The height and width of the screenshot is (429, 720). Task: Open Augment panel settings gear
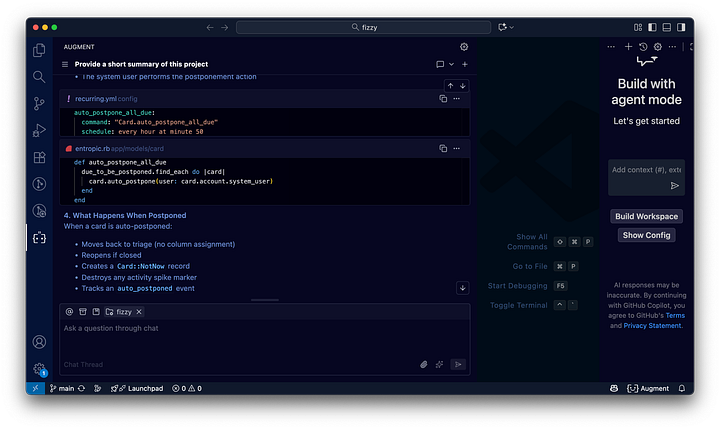point(464,47)
